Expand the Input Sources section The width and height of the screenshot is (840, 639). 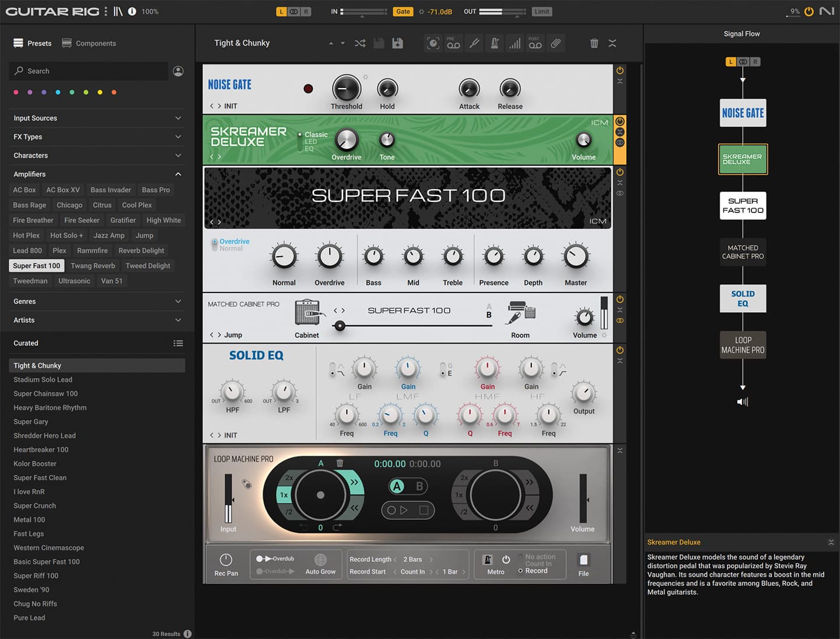[97, 118]
